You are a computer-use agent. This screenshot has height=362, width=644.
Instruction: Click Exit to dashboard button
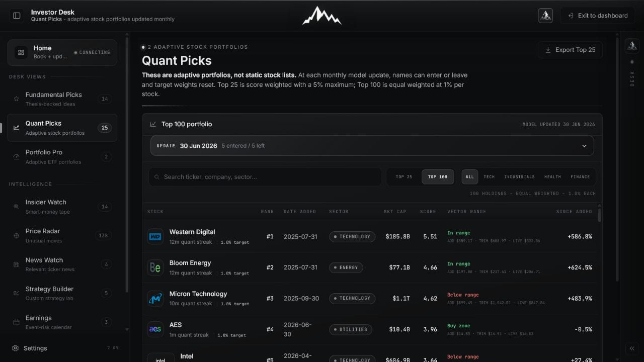[x=598, y=16]
